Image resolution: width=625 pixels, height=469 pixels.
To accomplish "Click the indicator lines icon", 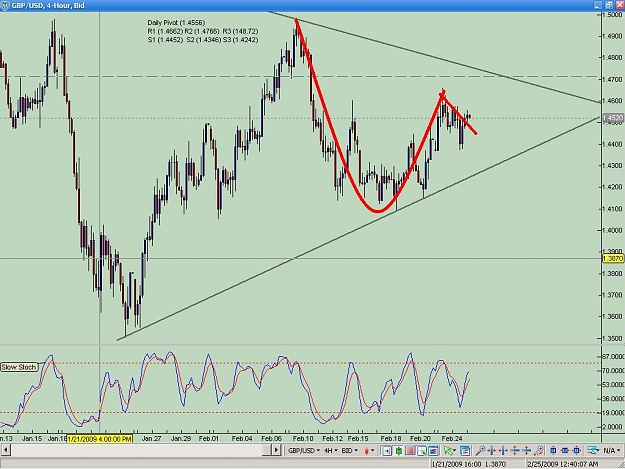I will (593, 451).
